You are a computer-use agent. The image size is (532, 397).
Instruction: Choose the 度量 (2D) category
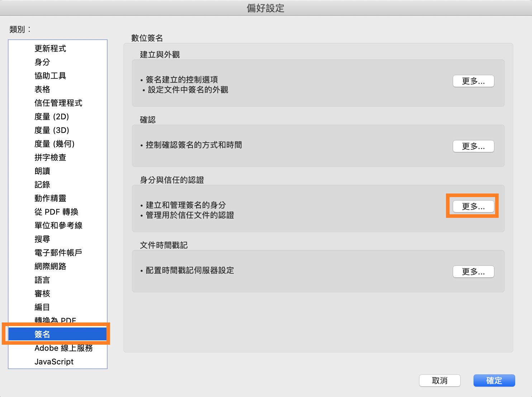pos(58,116)
